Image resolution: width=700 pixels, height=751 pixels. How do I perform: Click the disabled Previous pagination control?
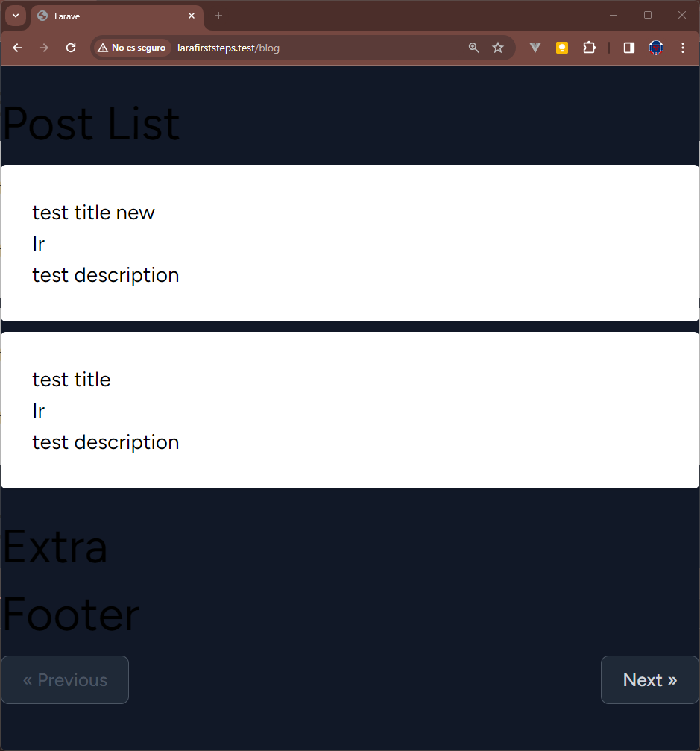[65, 679]
